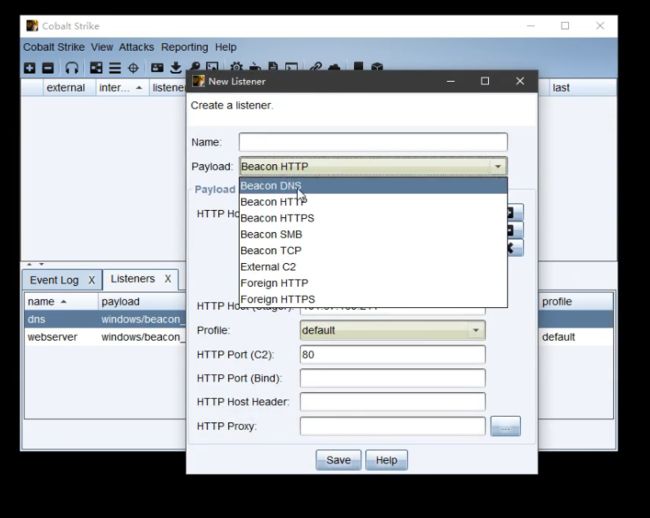Click the cube About icon in toolbar

[x=377, y=66]
